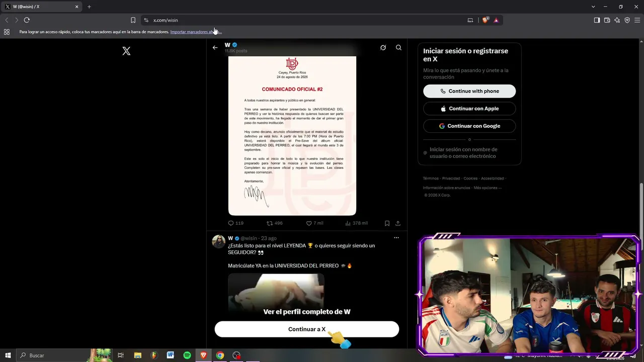Open Spotify from the taskbar

click(x=187, y=355)
